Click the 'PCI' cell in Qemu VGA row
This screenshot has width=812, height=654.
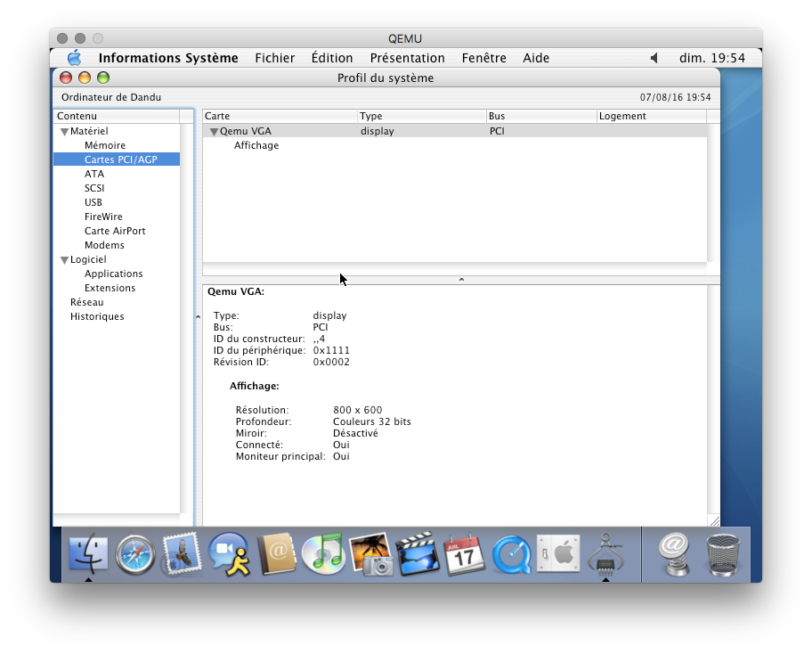(497, 132)
